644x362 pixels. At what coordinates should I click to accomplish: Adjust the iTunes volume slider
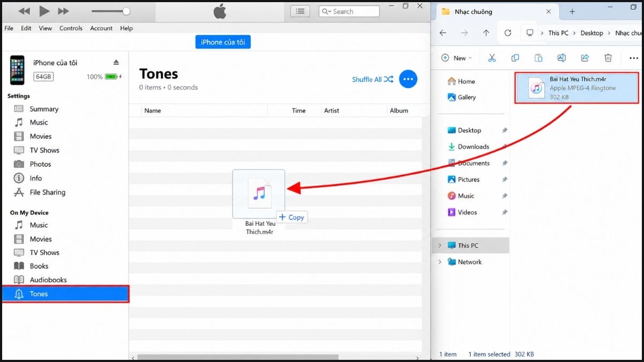pos(111,11)
